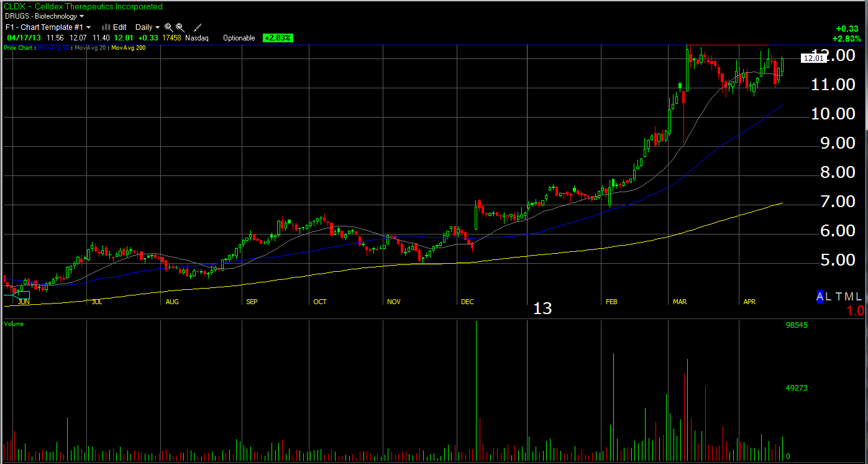Click the Volume pane label
Image resolution: width=868 pixels, height=464 pixels.
click(14, 324)
